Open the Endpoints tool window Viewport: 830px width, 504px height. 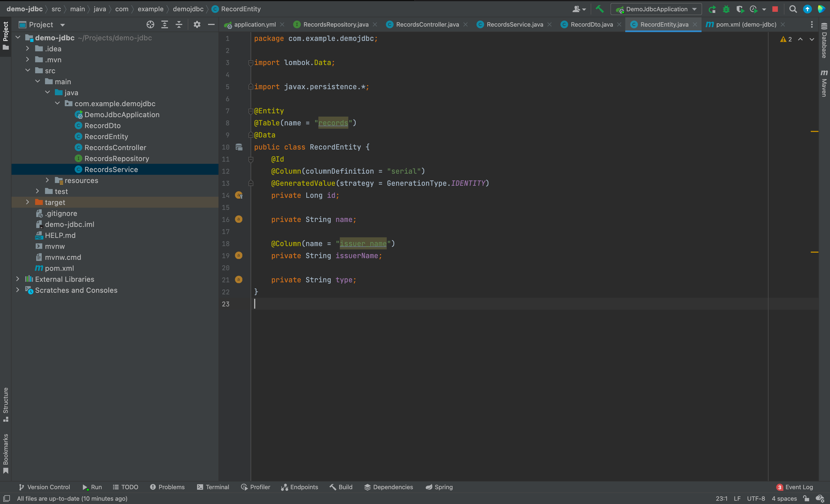(299, 487)
